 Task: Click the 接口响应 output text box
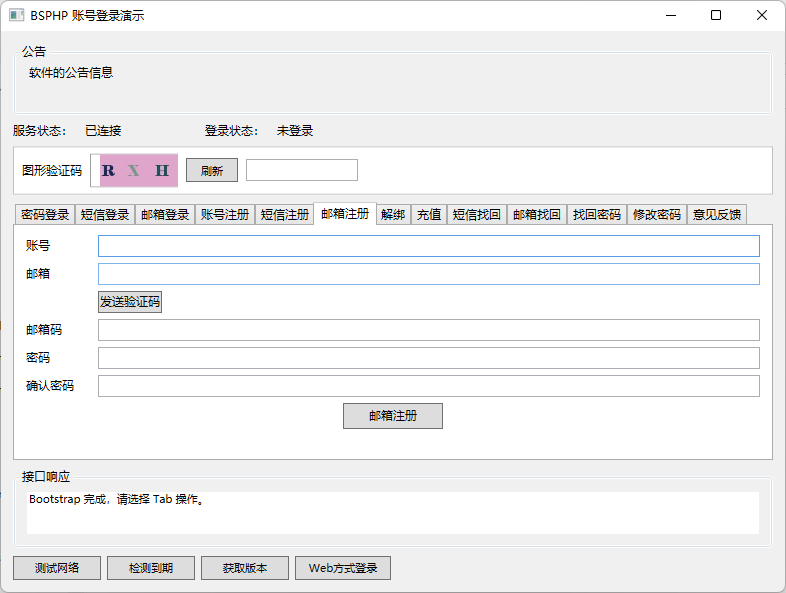393,512
